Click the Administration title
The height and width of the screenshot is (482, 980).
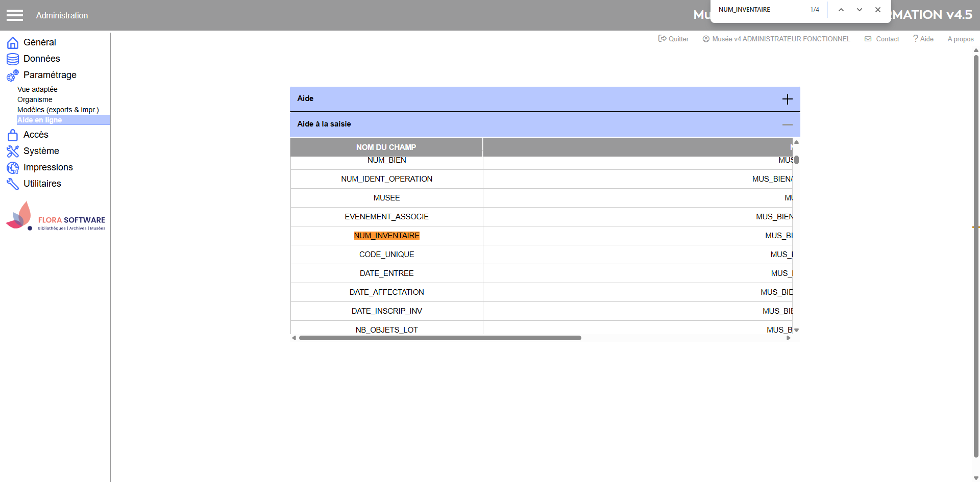[x=62, y=15]
